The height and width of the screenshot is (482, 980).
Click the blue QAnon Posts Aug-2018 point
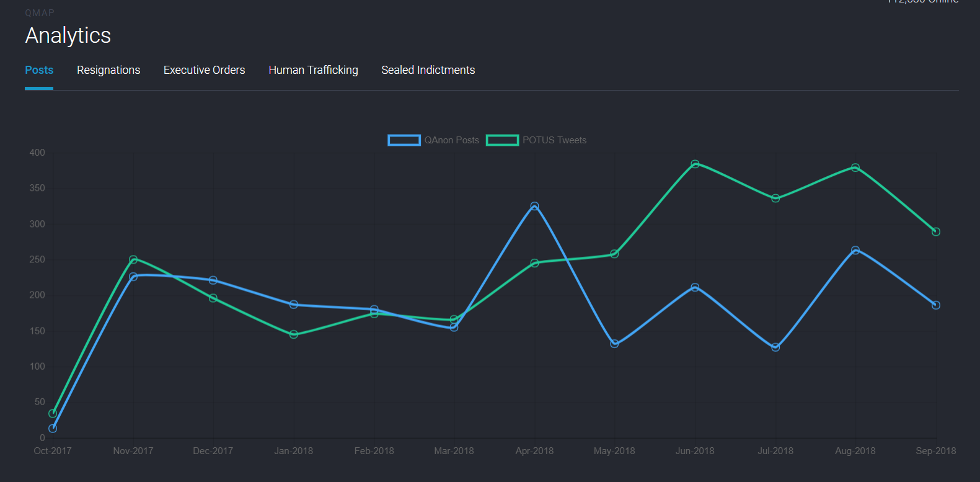[855, 251]
